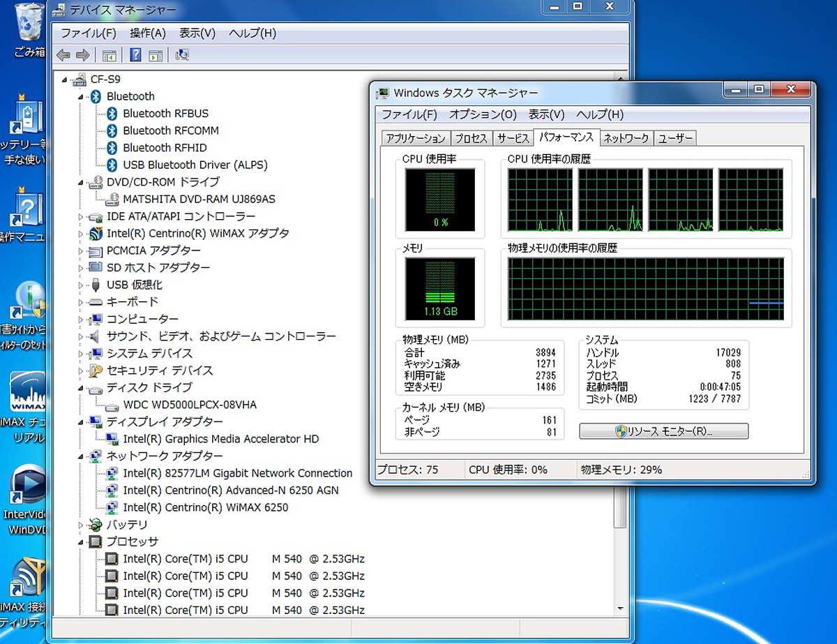Screen dimensions: 837x644
Task: Expand the USB 仮想化 category
Action: pyautogui.click(x=80, y=285)
